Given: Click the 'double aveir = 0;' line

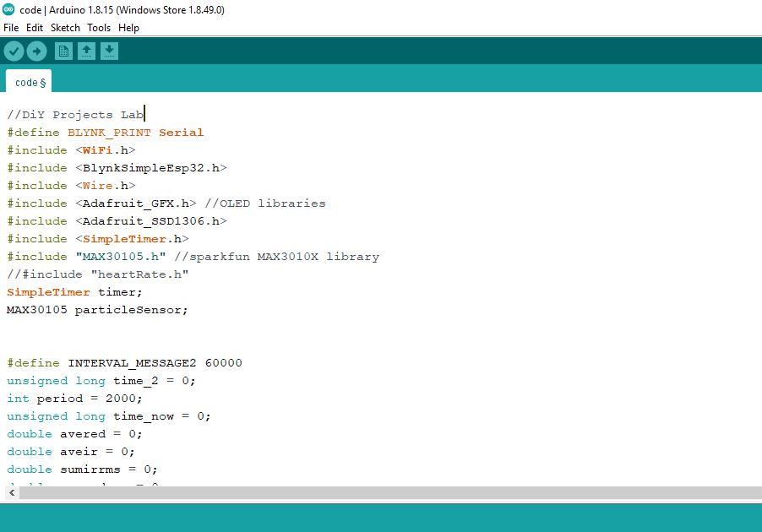Looking at the screenshot, I should tap(71, 452).
